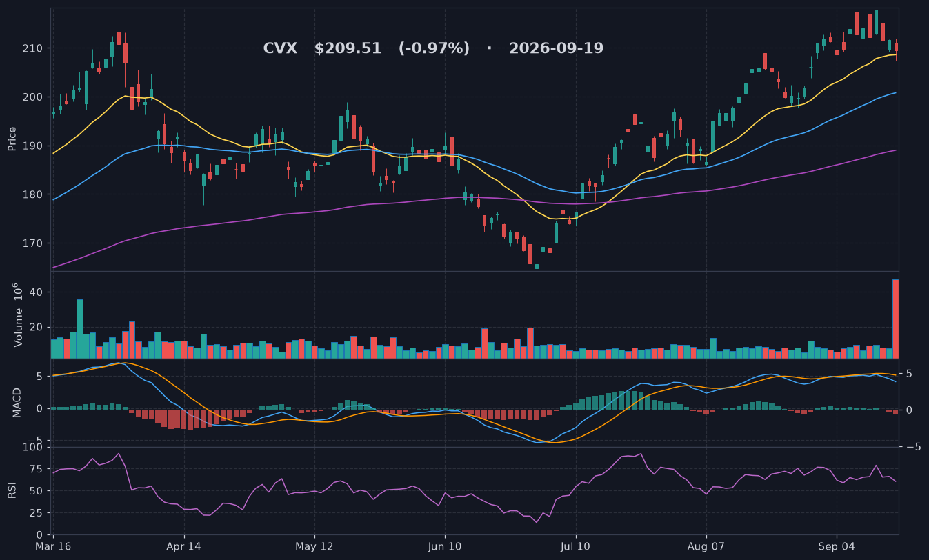
Task: Click the 100 RSI axis tick
Action: click(34, 448)
